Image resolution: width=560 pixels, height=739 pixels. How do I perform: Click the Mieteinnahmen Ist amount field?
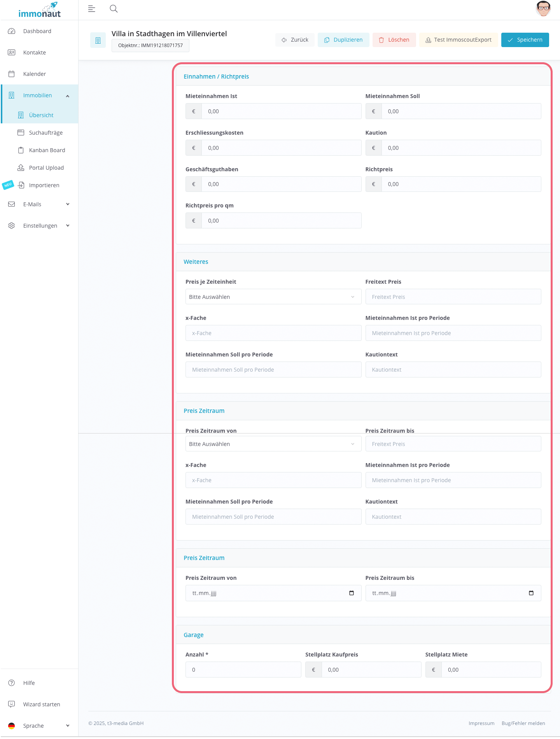[x=281, y=111]
